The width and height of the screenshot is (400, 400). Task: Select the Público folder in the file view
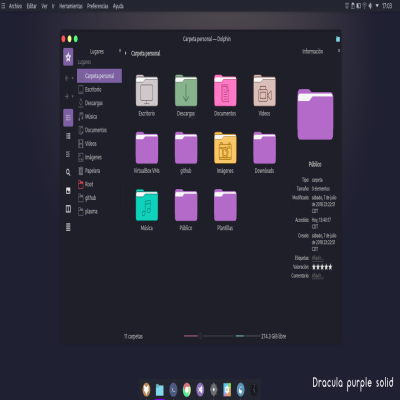(186, 205)
